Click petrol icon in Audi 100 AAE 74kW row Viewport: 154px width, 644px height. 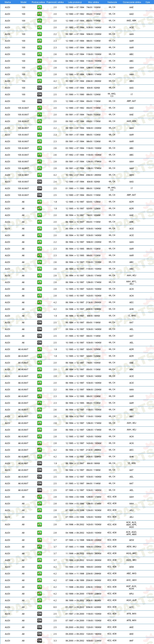click(39, 7)
